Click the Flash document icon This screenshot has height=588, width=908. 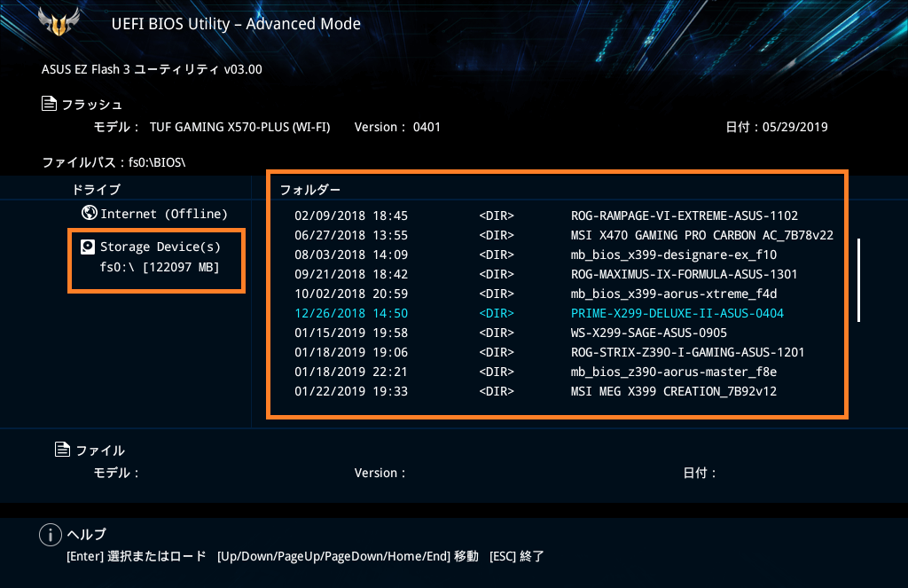(x=50, y=104)
